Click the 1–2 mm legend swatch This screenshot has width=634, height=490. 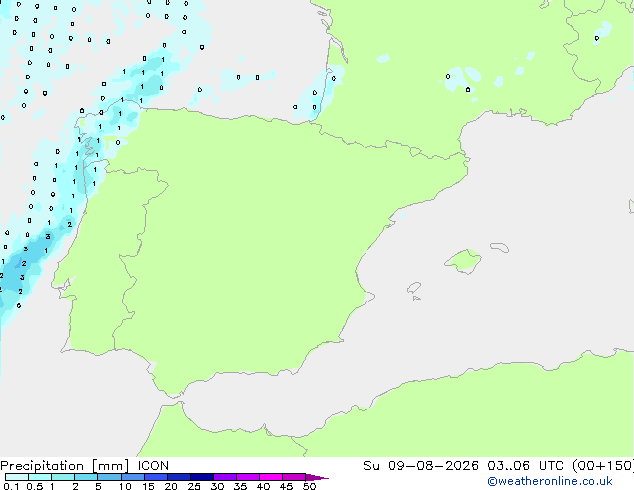click(x=63, y=477)
